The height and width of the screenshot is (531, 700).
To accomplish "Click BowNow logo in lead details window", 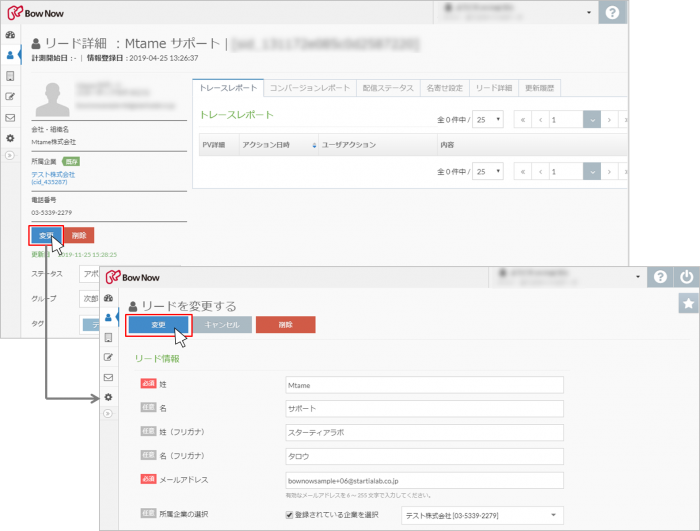I will [x=36, y=13].
